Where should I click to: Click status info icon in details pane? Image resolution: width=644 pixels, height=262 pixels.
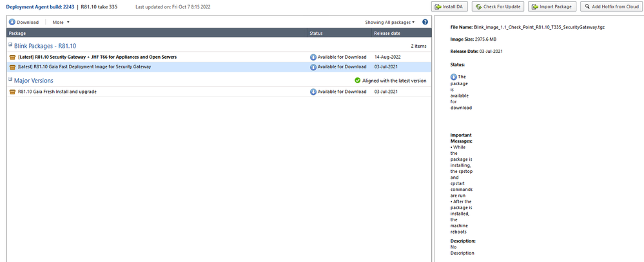pyautogui.click(x=453, y=77)
